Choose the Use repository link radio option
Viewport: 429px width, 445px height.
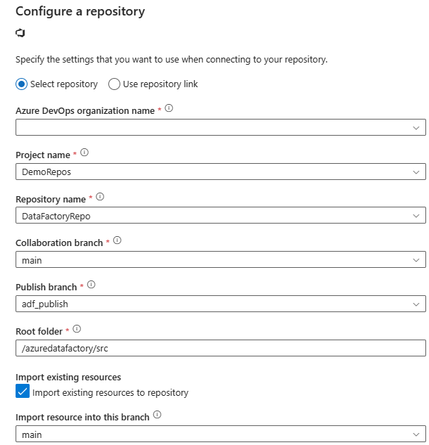tap(114, 84)
